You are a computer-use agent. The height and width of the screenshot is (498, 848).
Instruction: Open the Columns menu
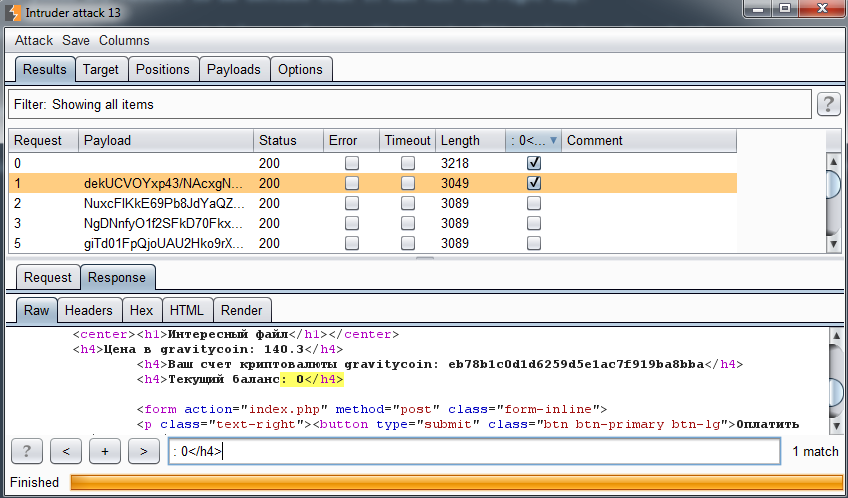click(x=124, y=41)
